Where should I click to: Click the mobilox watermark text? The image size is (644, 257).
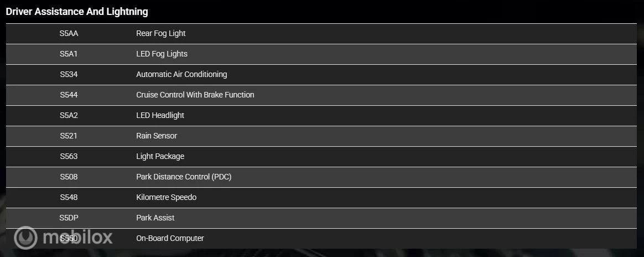tap(77, 238)
